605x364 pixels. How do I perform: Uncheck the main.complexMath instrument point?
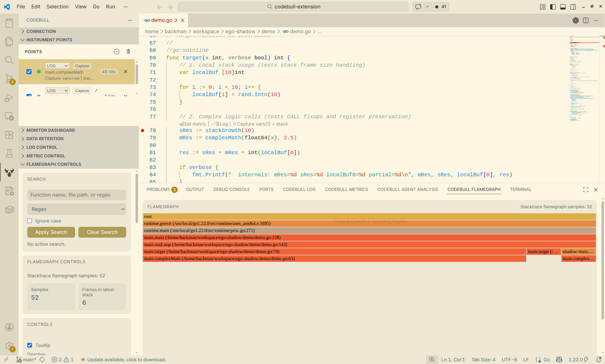click(29, 72)
